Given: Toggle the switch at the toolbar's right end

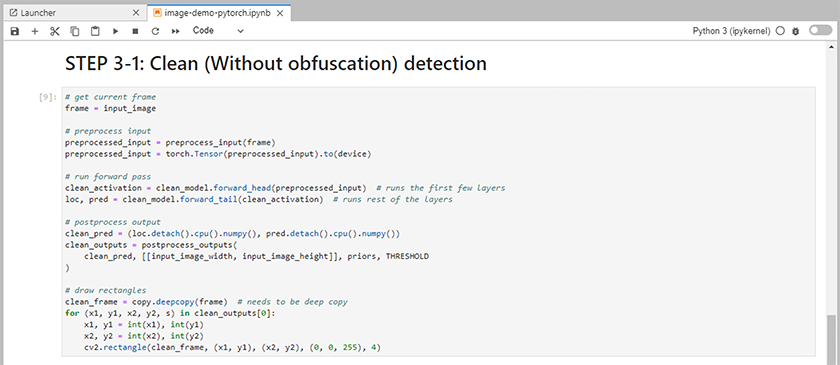Looking at the screenshot, I should 821,31.
